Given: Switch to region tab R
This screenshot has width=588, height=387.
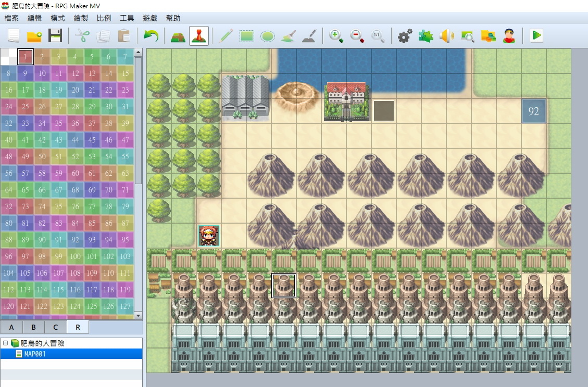Looking at the screenshot, I should (x=78, y=327).
